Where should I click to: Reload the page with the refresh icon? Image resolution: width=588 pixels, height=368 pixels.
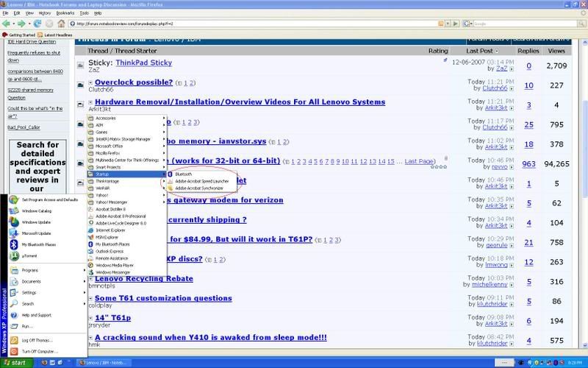[37, 24]
